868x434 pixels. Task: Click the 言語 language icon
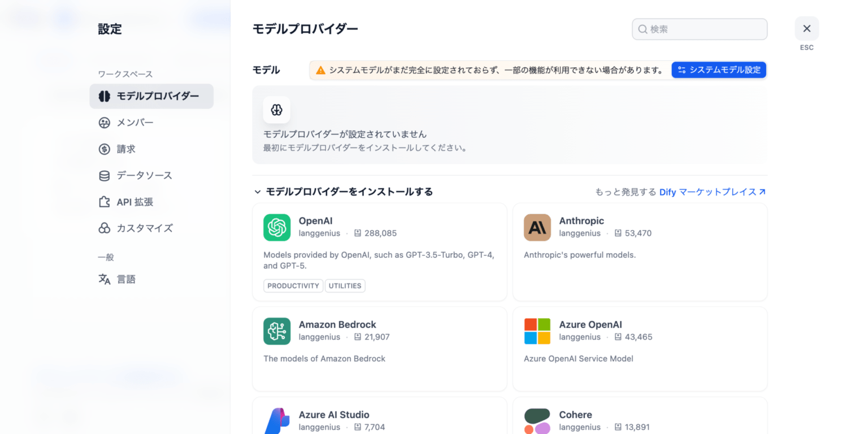(105, 279)
